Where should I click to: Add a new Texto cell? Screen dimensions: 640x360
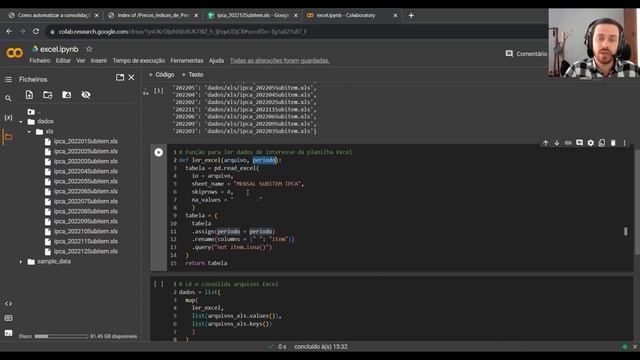192,75
